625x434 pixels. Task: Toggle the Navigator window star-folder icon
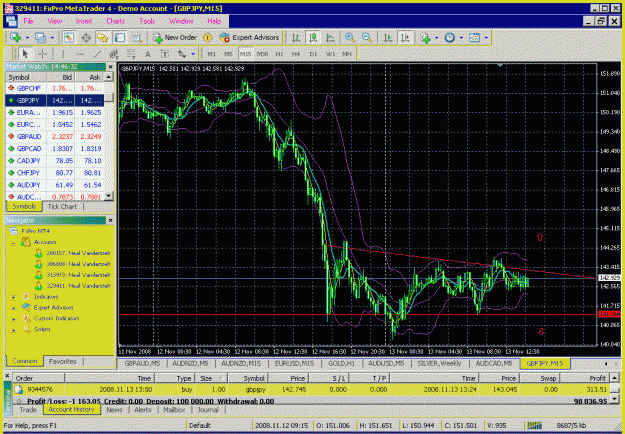(x=103, y=37)
